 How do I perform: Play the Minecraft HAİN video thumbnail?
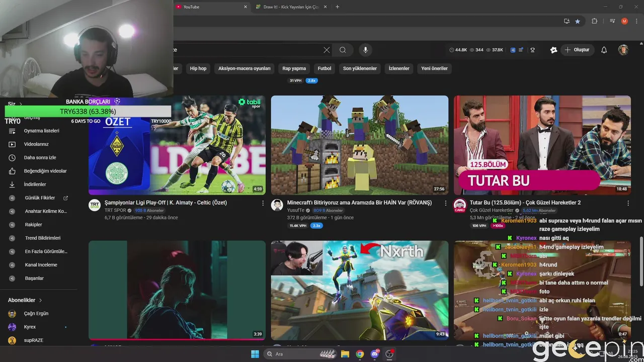tap(360, 145)
